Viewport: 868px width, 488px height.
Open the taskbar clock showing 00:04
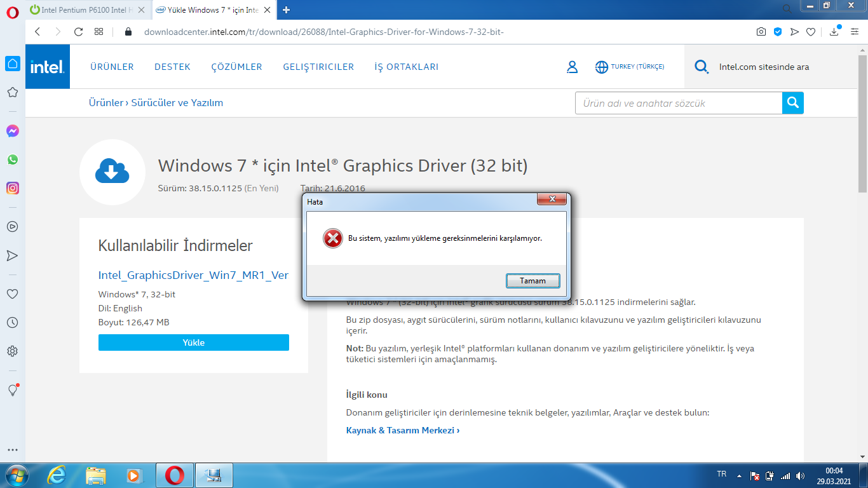[x=834, y=476]
